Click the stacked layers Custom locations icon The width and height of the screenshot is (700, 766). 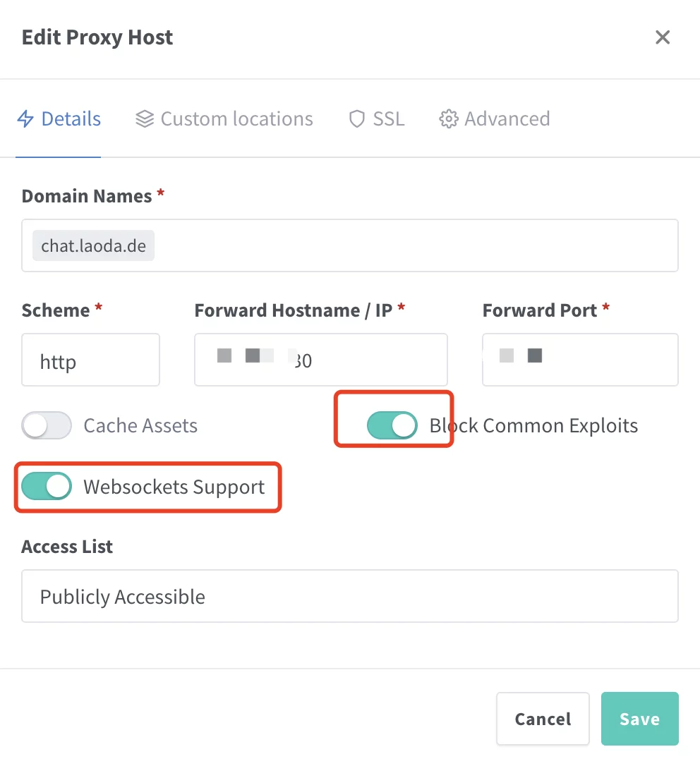tap(145, 119)
